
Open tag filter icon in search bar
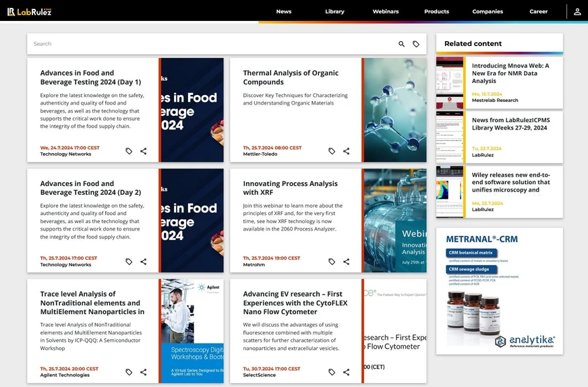coord(416,44)
